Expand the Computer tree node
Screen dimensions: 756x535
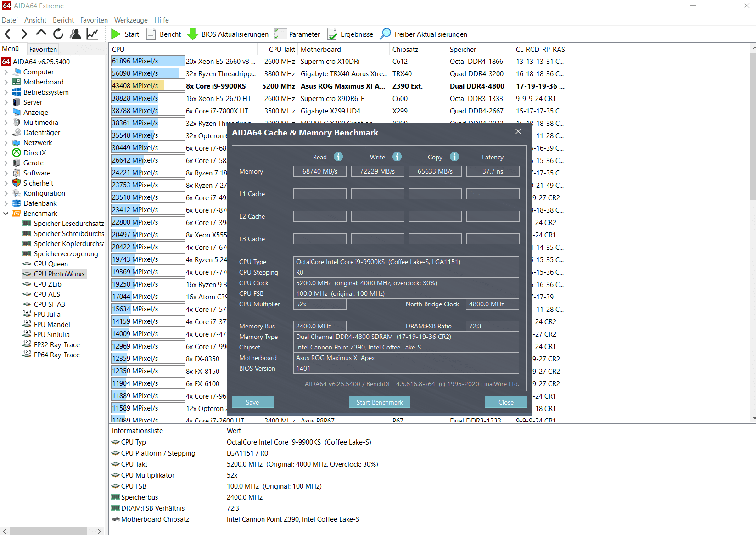coord(6,72)
